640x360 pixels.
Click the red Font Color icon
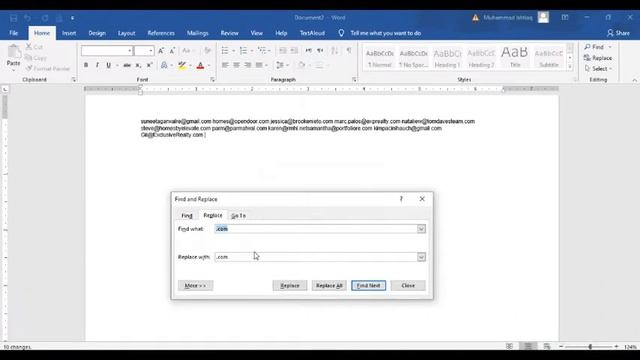200,65
